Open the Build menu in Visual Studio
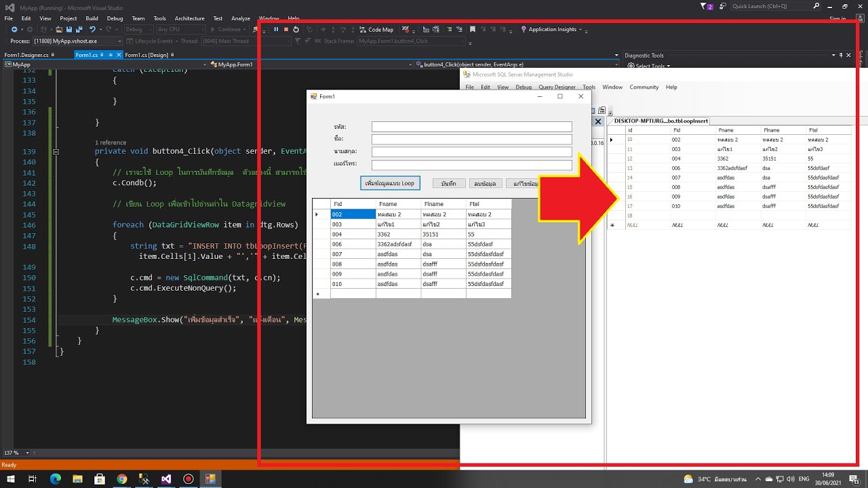This screenshot has height=488, width=868. (x=92, y=18)
